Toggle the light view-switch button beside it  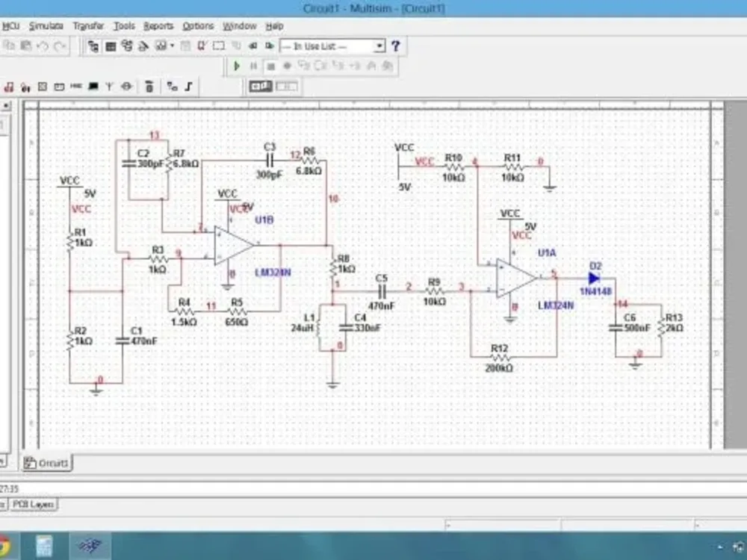(287, 86)
